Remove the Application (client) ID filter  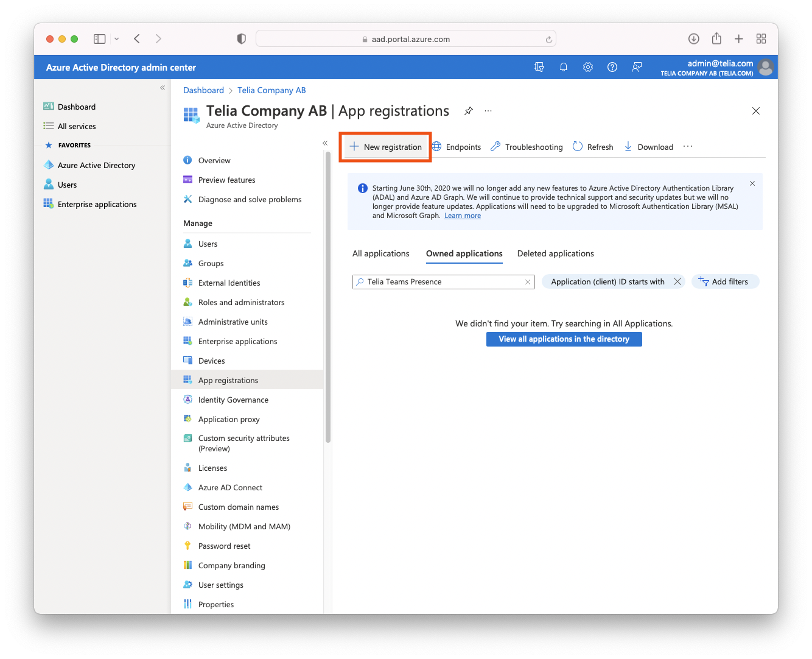(677, 281)
